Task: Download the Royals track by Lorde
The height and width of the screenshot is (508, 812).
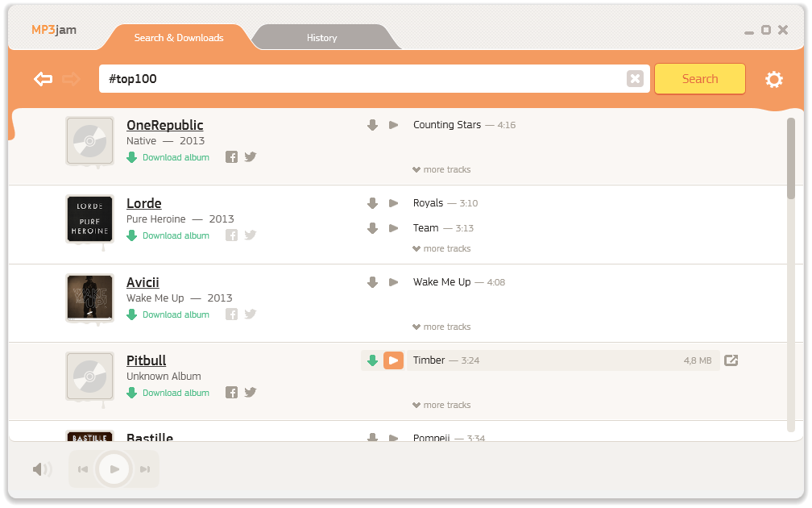Action: [x=372, y=203]
